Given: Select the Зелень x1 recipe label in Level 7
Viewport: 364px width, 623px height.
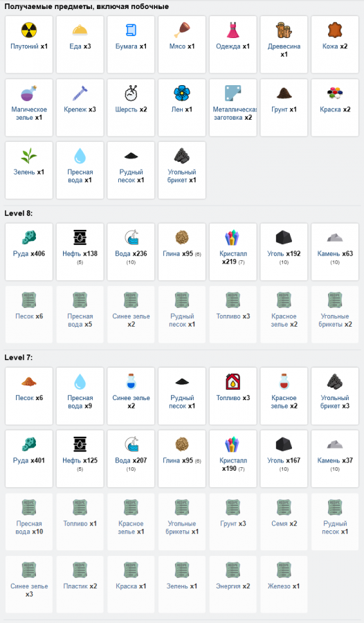Looking at the screenshot, I should click(x=182, y=586).
